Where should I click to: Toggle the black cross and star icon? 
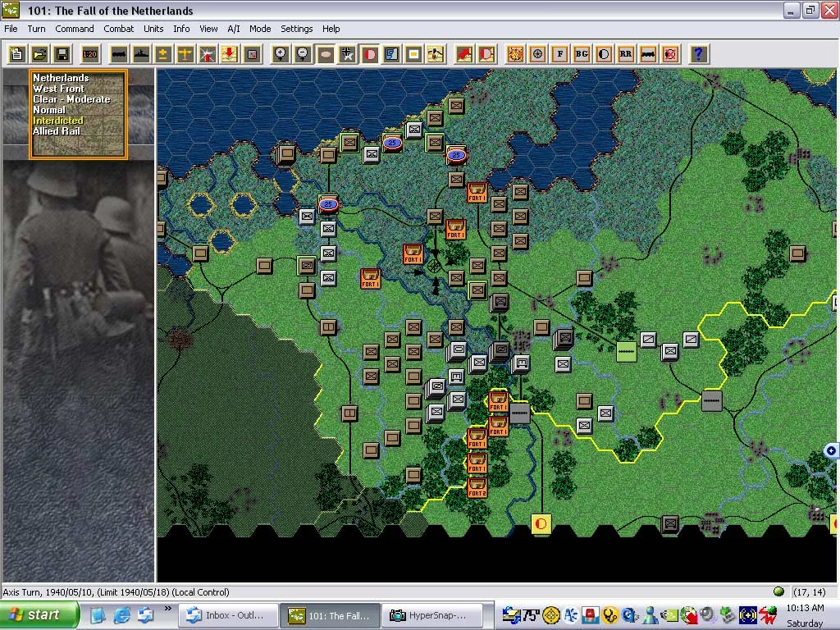click(x=347, y=53)
